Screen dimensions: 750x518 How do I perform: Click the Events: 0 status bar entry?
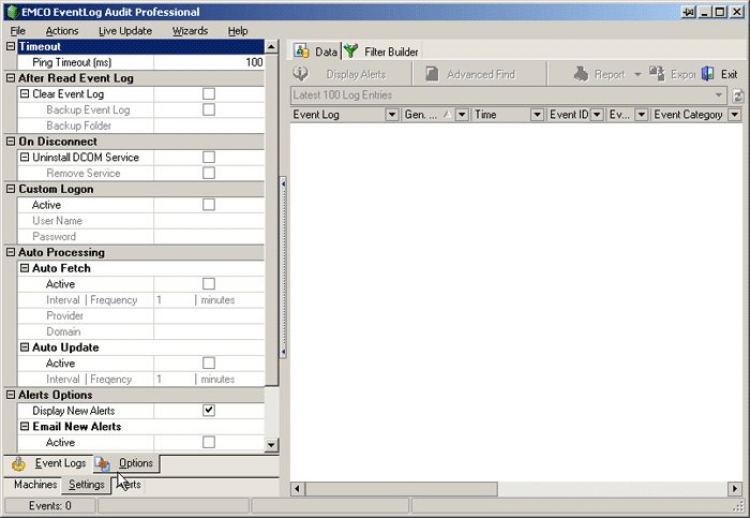[x=50, y=506]
